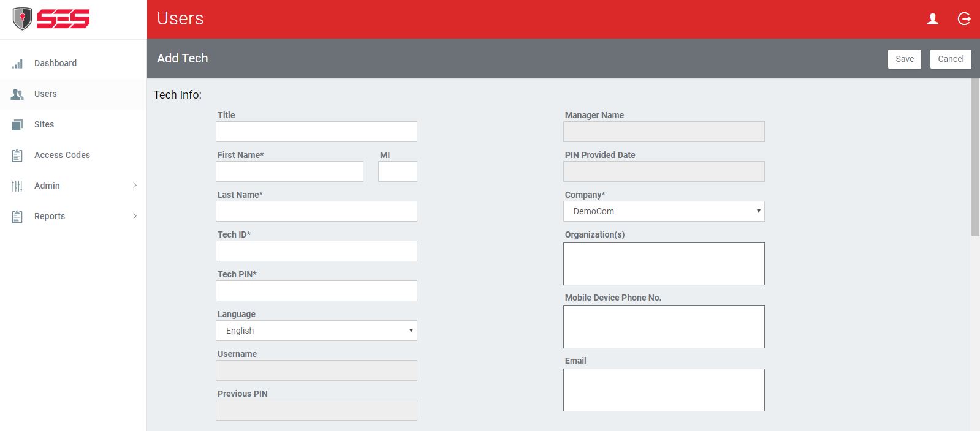The width and height of the screenshot is (980, 431).
Task: Click the Mobile Device Phone No. box
Action: [664, 327]
